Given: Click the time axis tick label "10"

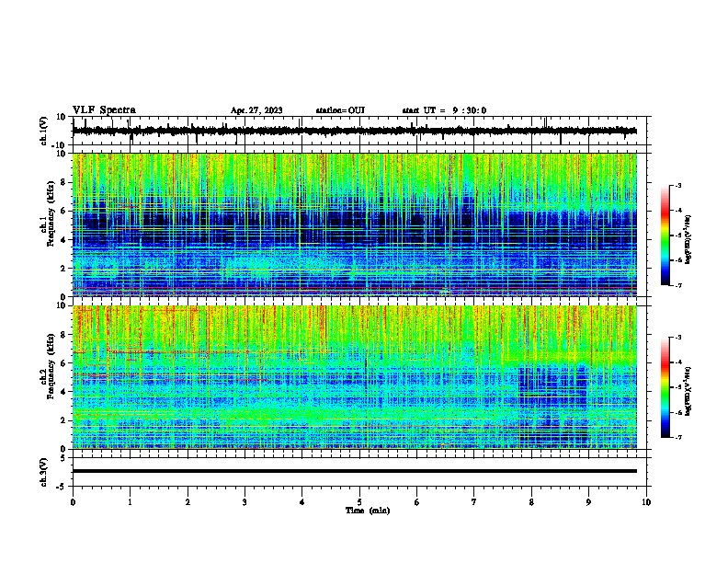Looking at the screenshot, I should pyautogui.click(x=646, y=502).
